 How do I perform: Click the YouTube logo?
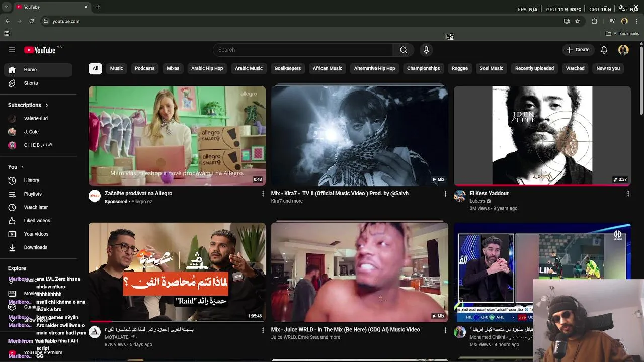tap(40, 50)
